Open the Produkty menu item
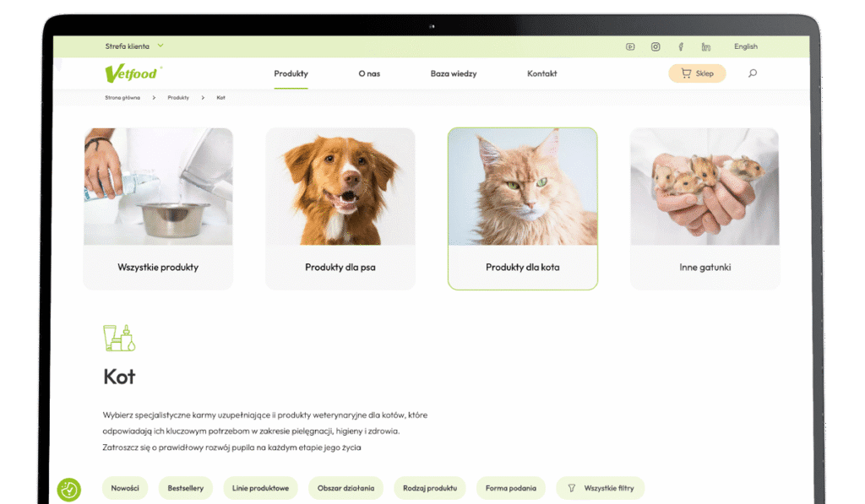865x504 pixels. click(x=291, y=73)
